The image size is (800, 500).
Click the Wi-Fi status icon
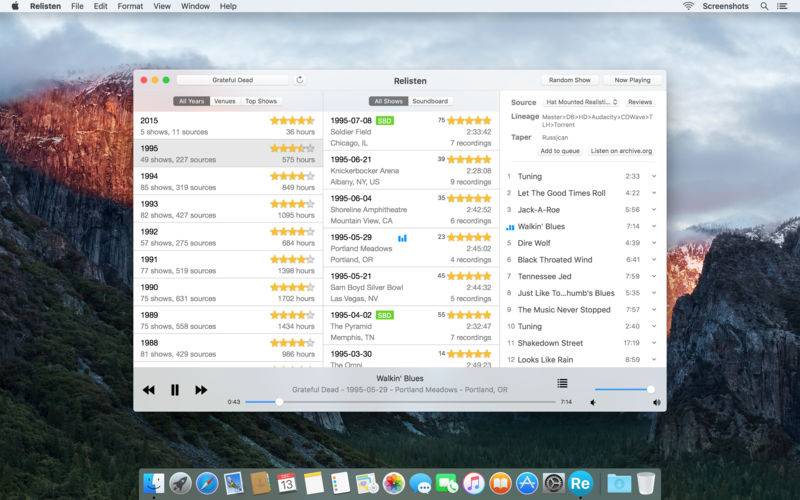tap(688, 6)
